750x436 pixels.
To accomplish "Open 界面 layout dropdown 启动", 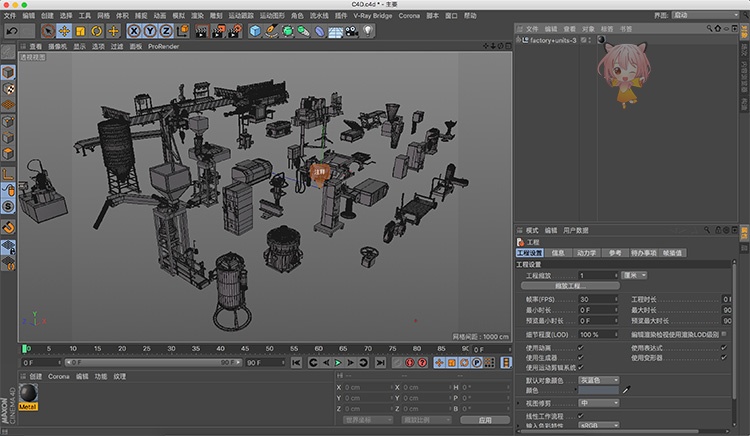I will tap(706, 15).
